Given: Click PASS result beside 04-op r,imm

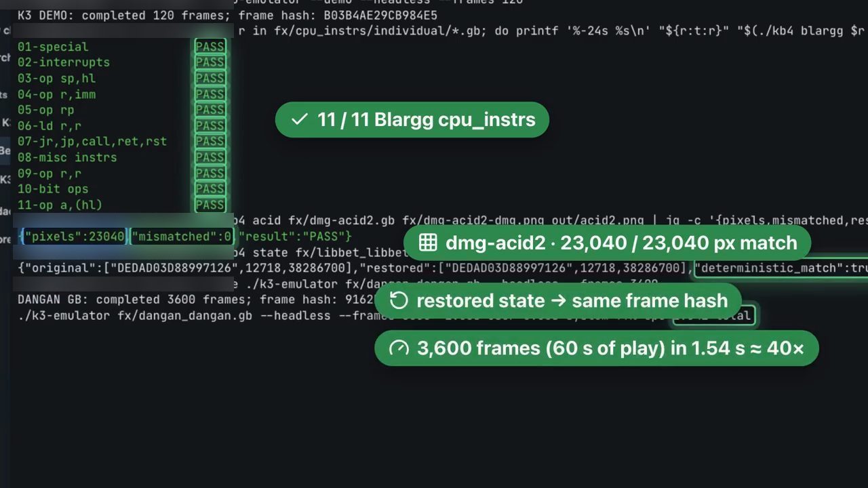Looking at the screenshot, I should coord(210,94).
